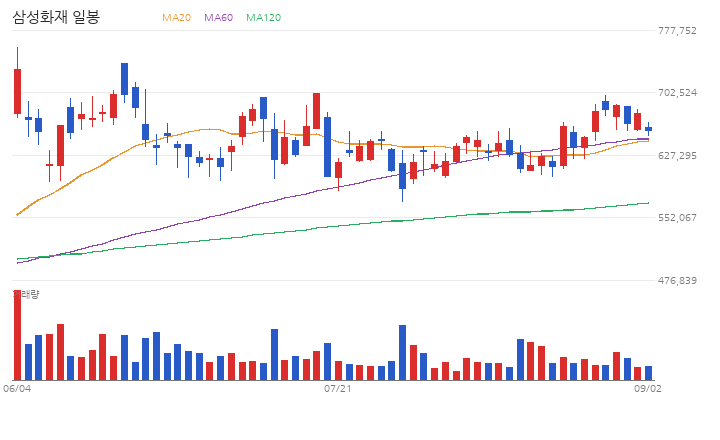
Task: Click the MA120 legend label
Action: pyautogui.click(x=264, y=17)
